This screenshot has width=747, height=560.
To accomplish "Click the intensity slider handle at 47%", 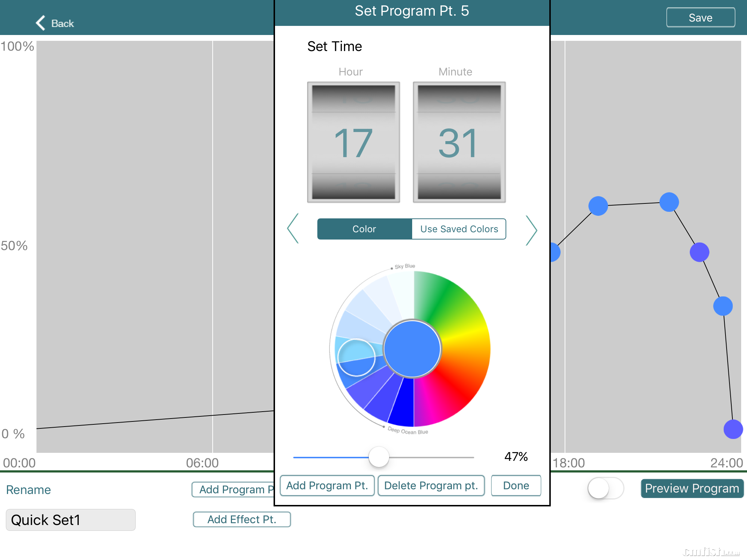I will (x=379, y=457).
